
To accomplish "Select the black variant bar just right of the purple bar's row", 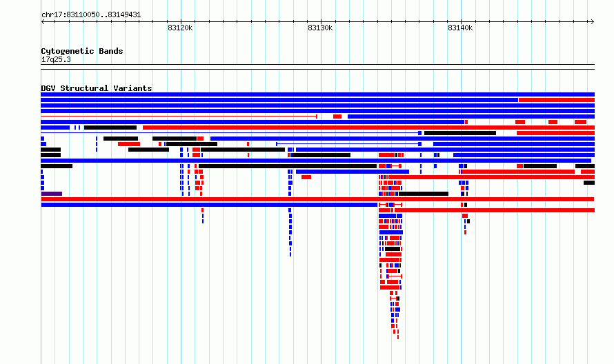I will 424,194.
